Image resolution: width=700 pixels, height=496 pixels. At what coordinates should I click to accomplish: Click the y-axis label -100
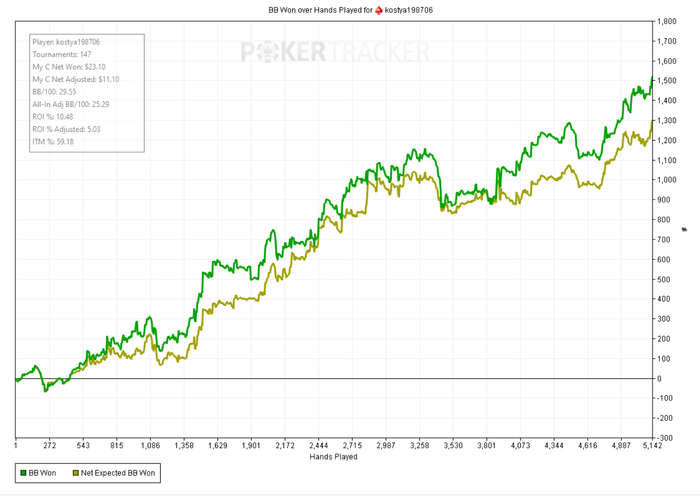(x=665, y=398)
